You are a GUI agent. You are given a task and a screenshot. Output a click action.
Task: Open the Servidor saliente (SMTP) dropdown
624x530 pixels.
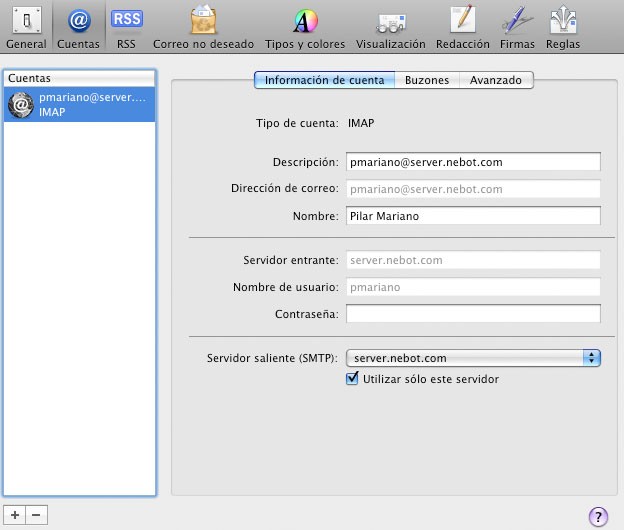pos(473,358)
